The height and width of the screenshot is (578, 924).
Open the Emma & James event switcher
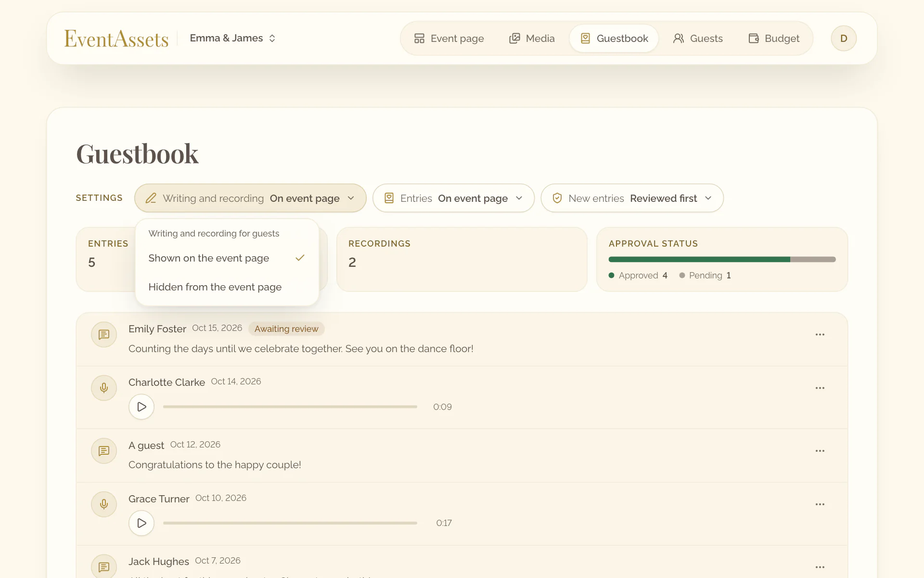pyautogui.click(x=232, y=38)
